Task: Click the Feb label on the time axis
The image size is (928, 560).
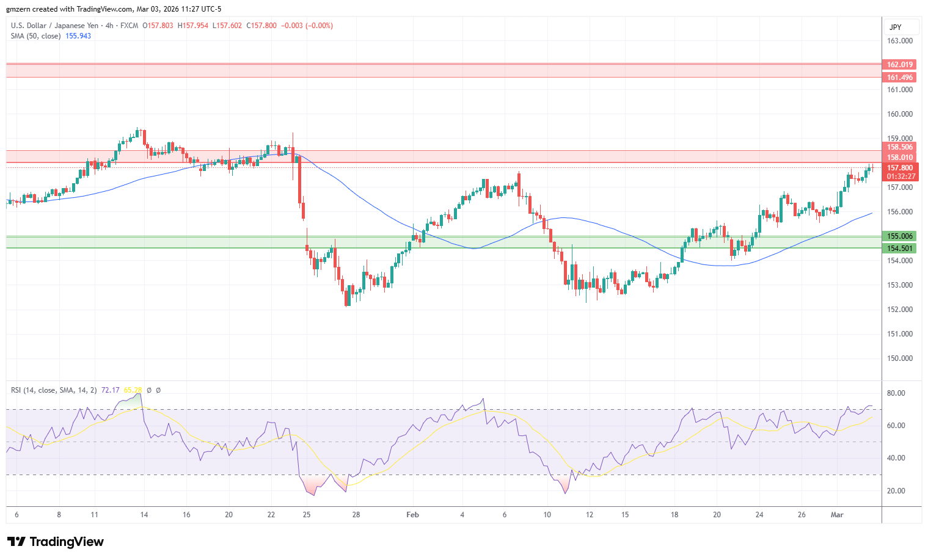Action: coord(413,515)
